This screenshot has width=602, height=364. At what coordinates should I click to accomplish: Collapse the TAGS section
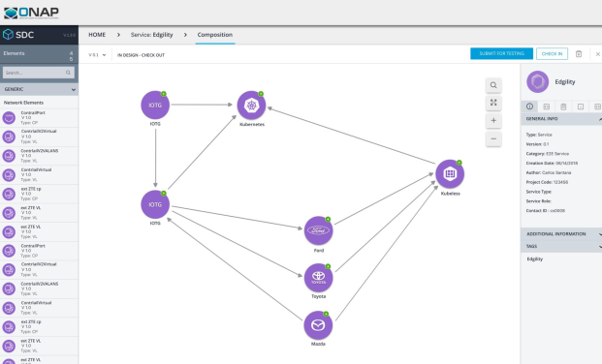[x=561, y=246]
